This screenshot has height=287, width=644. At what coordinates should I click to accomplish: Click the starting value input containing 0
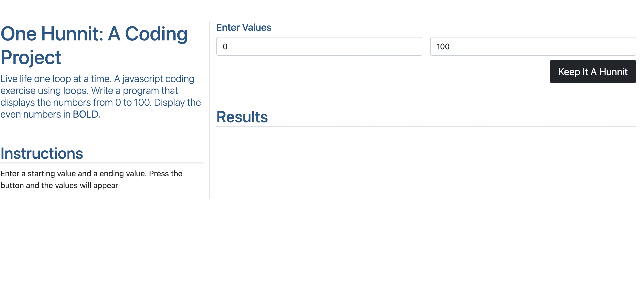tap(319, 47)
